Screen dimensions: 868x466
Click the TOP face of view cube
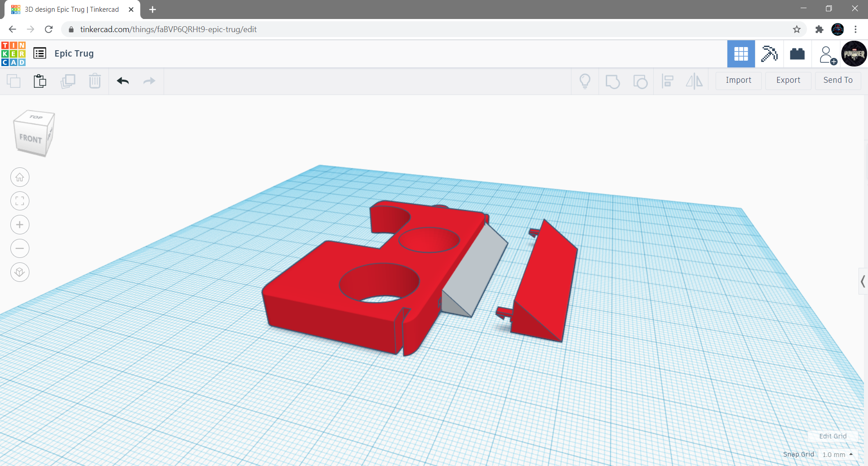click(36, 117)
